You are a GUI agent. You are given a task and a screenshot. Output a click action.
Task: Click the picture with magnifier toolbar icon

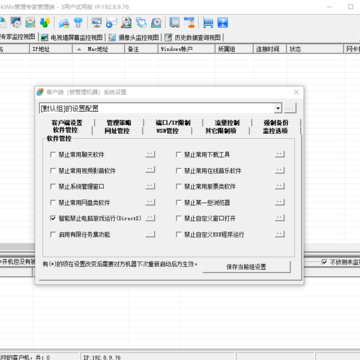tap(126, 23)
